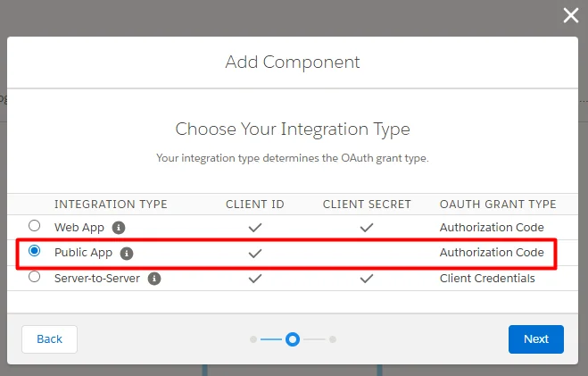Click the Client Secret checkmark for Server-to-Server
Viewport: 588px width, 376px height.
click(367, 279)
